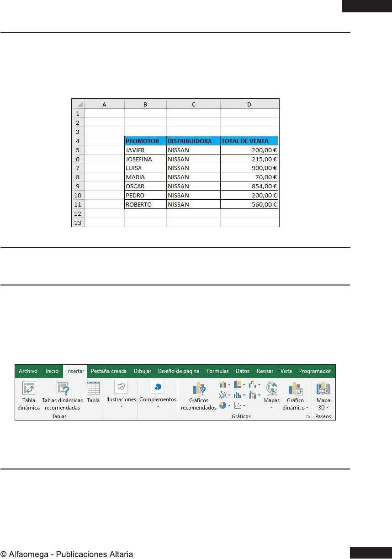Switch to the Inicio tab
Image resolution: width=392 pixels, height=559 pixels.
click(x=52, y=371)
